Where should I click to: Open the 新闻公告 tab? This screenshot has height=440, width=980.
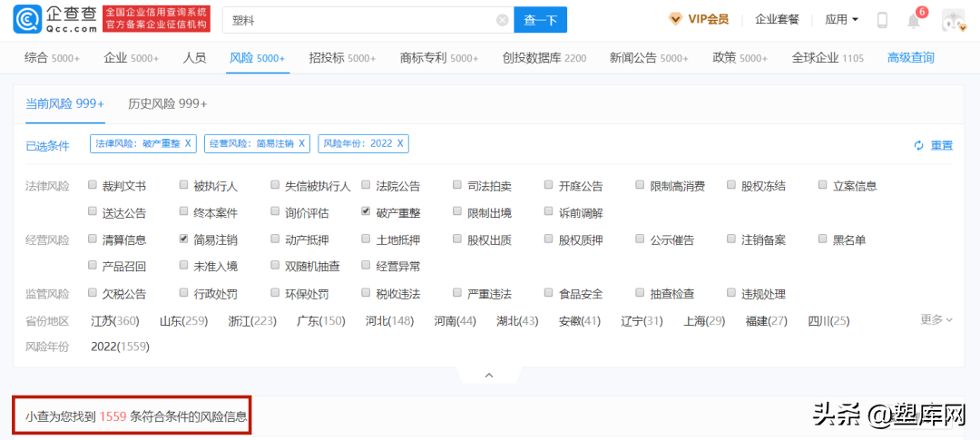pos(649,58)
